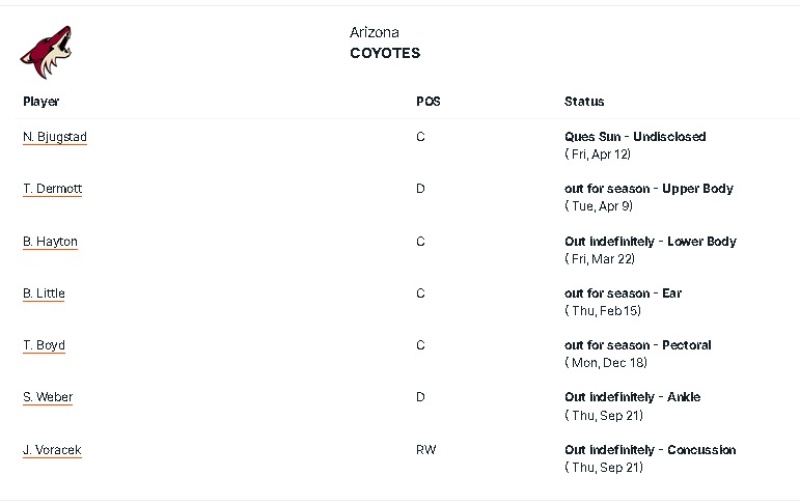Open T. Dermott player link
The image size is (800, 504).
52,189
